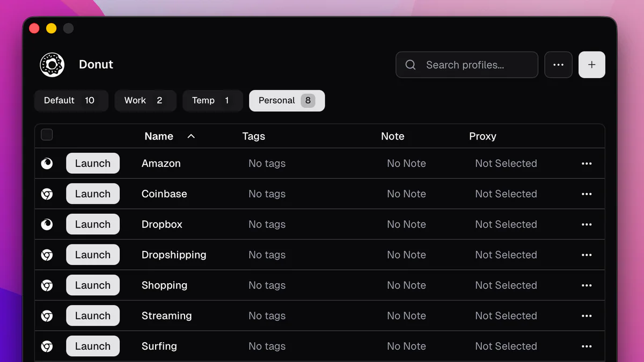Image resolution: width=644 pixels, height=362 pixels.
Task: Toggle the select-all checkbox in the table header
Action: pos(47,135)
